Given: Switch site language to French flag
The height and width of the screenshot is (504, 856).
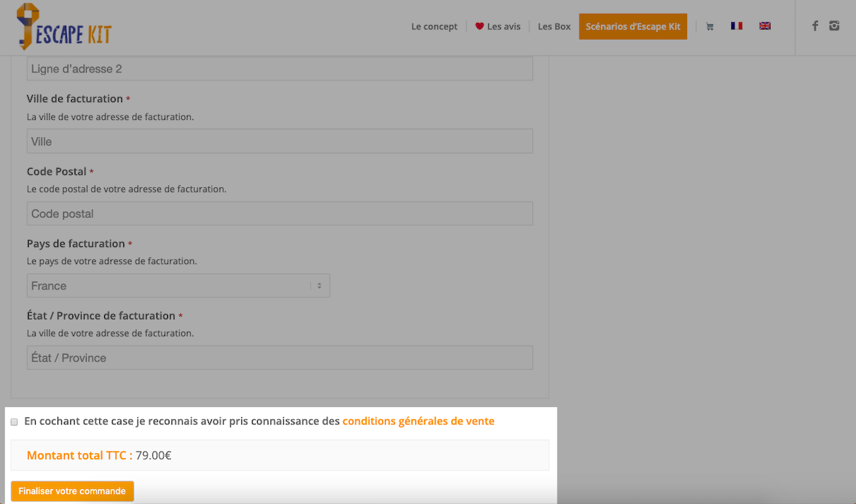Looking at the screenshot, I should pos(737,26).
